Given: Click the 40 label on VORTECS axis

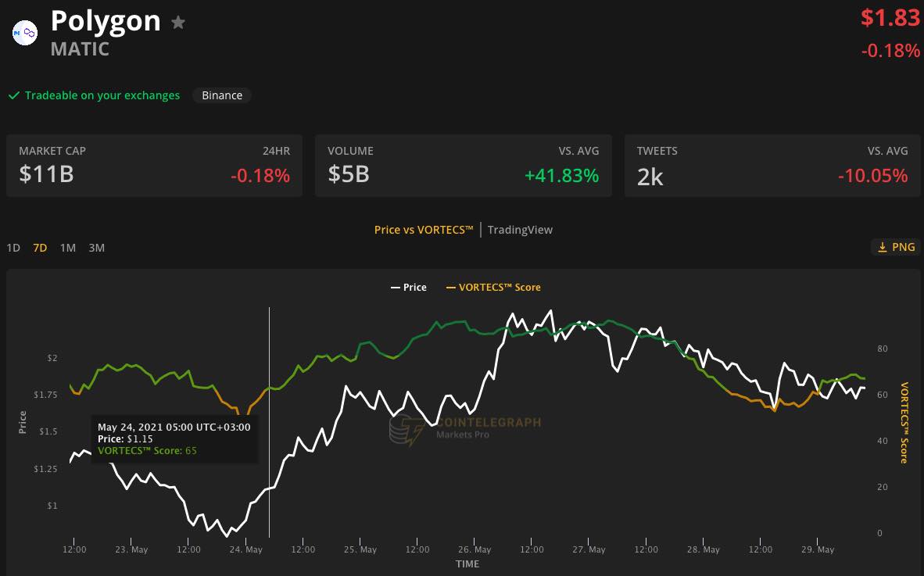Looking at the screenshot, I should pos(882,441).
